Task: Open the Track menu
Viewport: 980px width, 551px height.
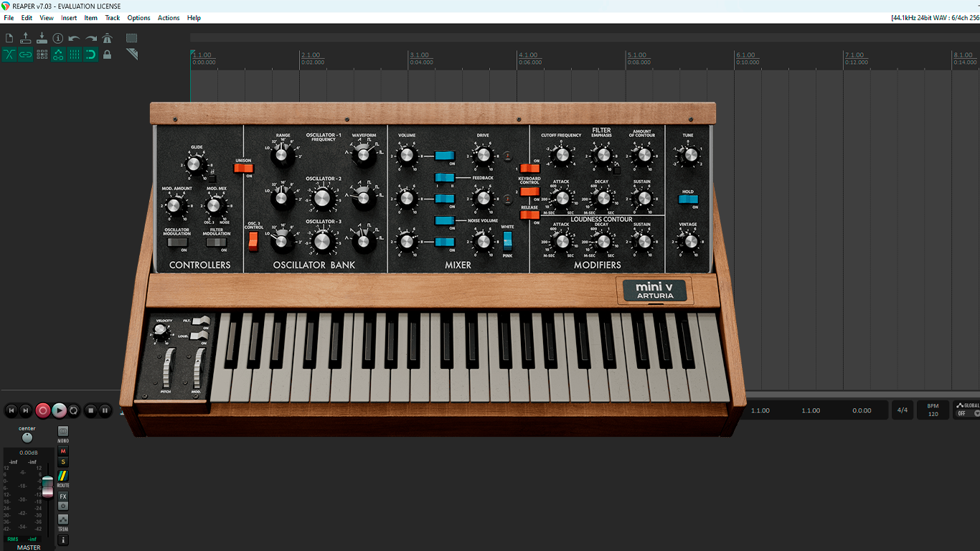Action: tap(113, 18)
